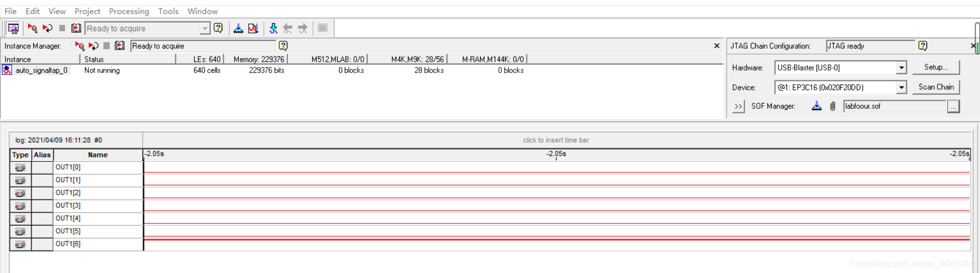Click the Memory: 229376 column header
Image resolution: width=980 pixels, height=273 pixels.
coord(256,59)
